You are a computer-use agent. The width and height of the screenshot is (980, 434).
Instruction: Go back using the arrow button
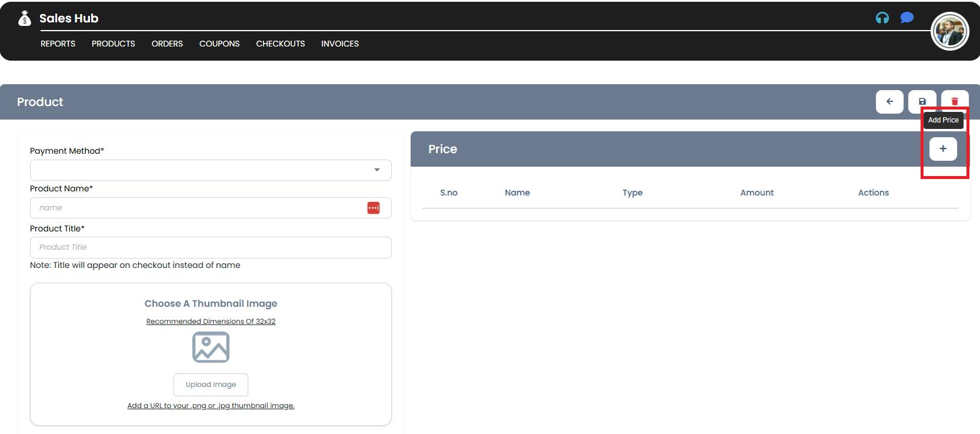[x=889, y=102]
